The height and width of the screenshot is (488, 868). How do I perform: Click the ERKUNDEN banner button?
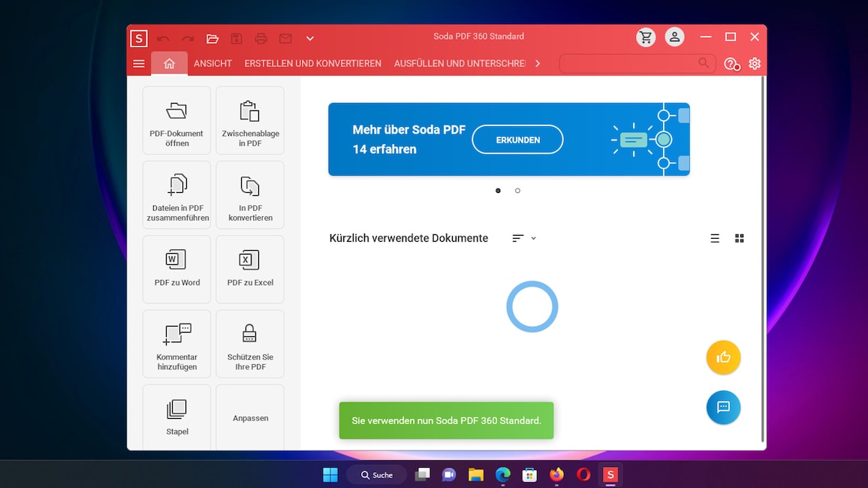pyautogui.click(x=517, y=140)
